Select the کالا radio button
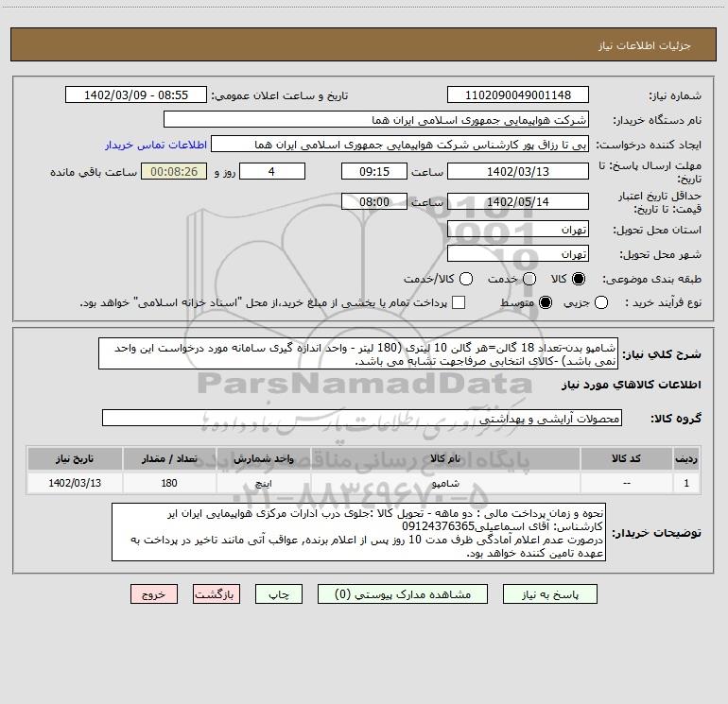The width and height of the screenshot is (728, 704). pyautogui.click(x=579, y=279)
